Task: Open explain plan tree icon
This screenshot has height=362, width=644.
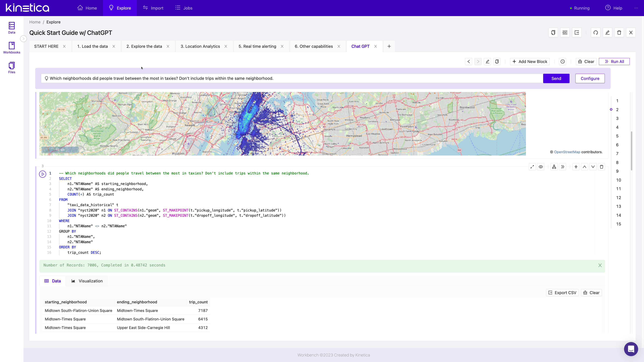Action: click(554, 167)
